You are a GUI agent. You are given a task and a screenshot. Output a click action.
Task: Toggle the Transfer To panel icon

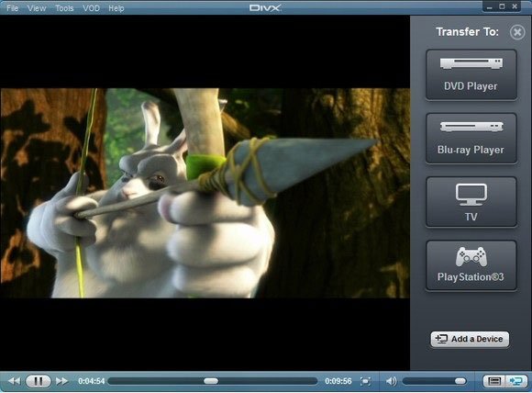coord(516,381)
